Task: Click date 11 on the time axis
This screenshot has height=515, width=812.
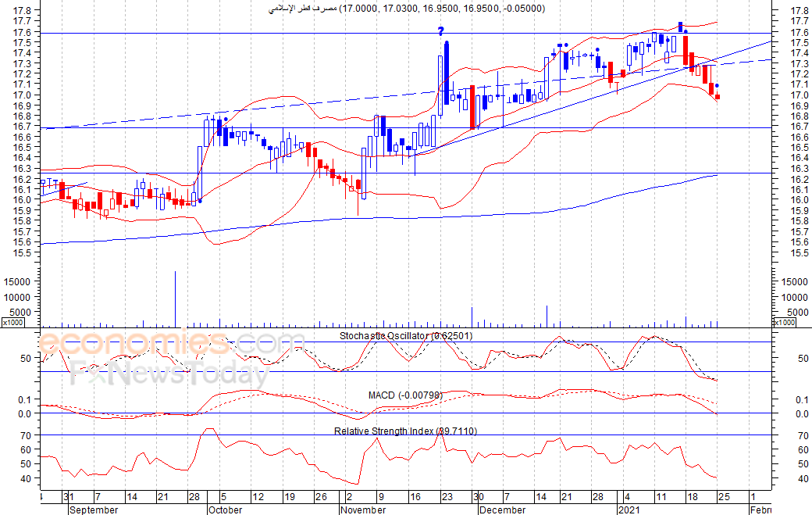Action: (661, 497)
